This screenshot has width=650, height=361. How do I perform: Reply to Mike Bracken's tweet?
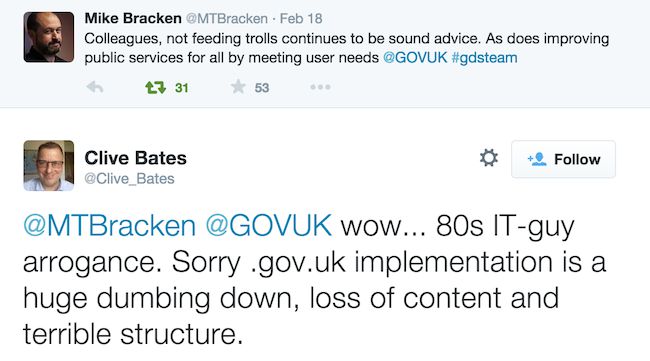(95, 87)
